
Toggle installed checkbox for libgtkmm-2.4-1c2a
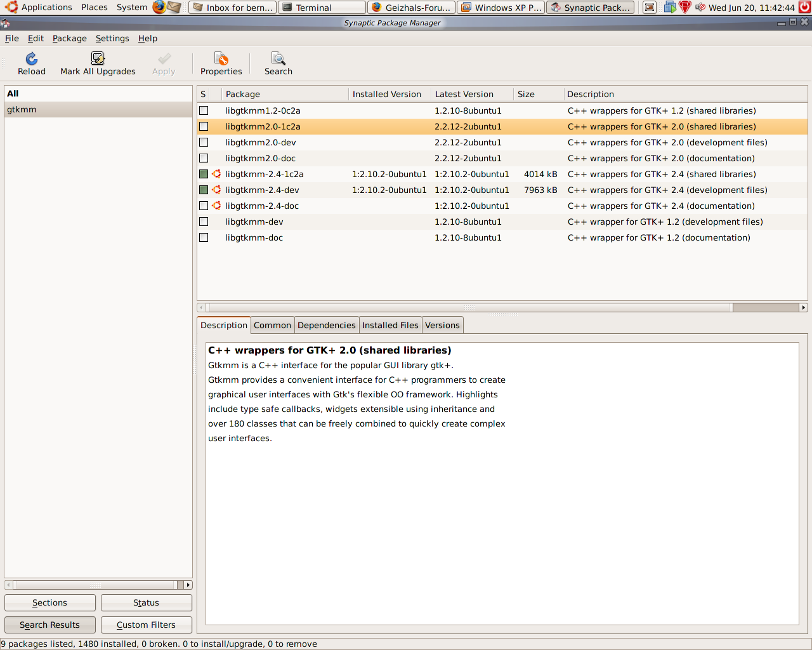204,174
